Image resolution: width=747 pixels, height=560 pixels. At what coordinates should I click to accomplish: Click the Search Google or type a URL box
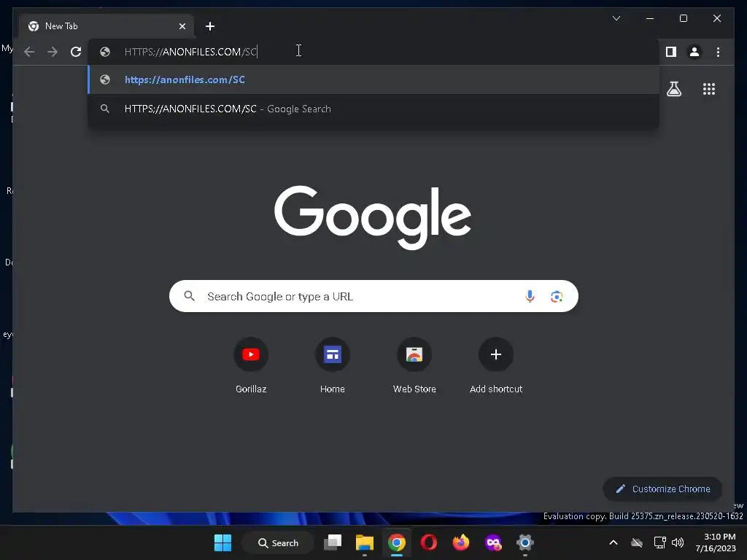[x=373, y=296]
